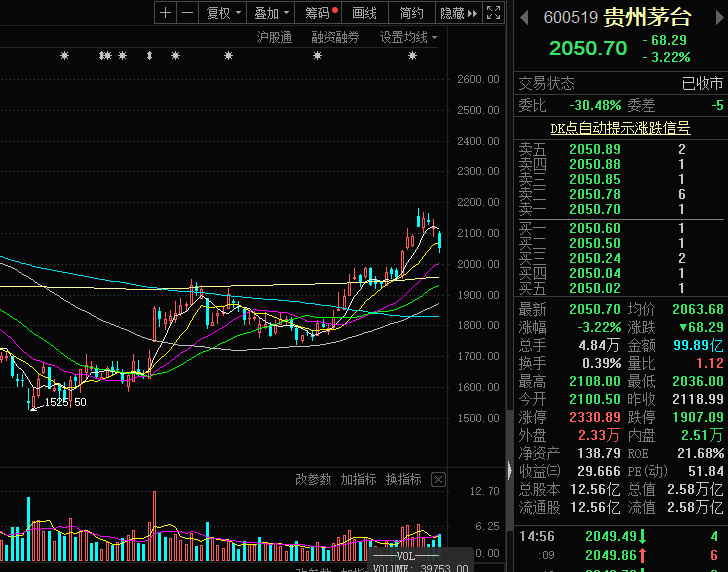This screenshot has height=572, width=728.
Task: Click 最高 value 2108.00
Action: [595, 382]
